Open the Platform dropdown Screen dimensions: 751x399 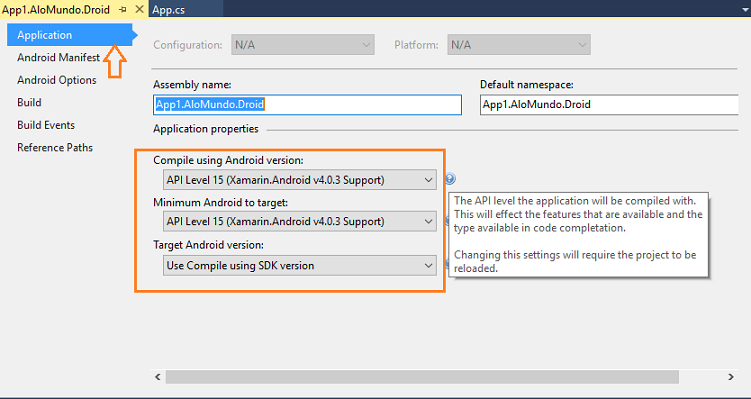[519, 45]
